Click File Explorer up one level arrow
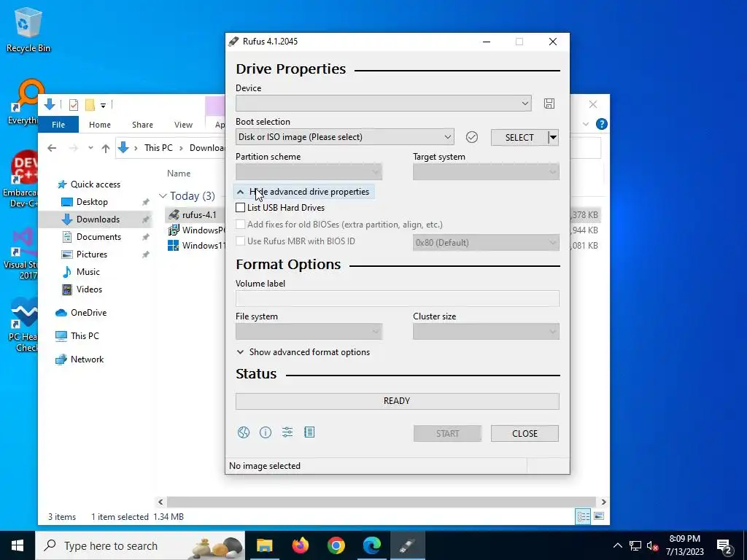This screenshot has width=747, height=560. click(106, 148)
